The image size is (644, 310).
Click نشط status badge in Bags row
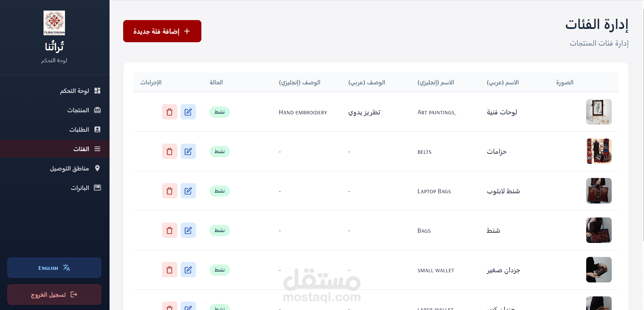(220, 230)
